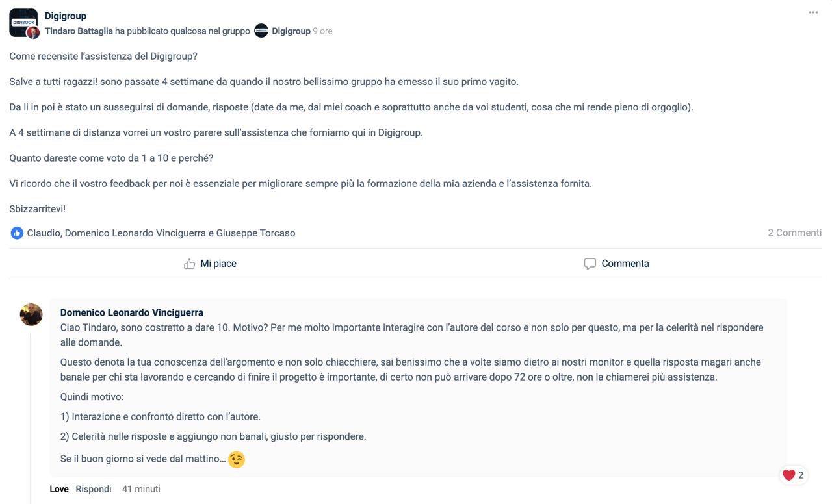Click the Mi piace button label
The height and width of the screenshot is (504, 832).
(x=218, y=264)
